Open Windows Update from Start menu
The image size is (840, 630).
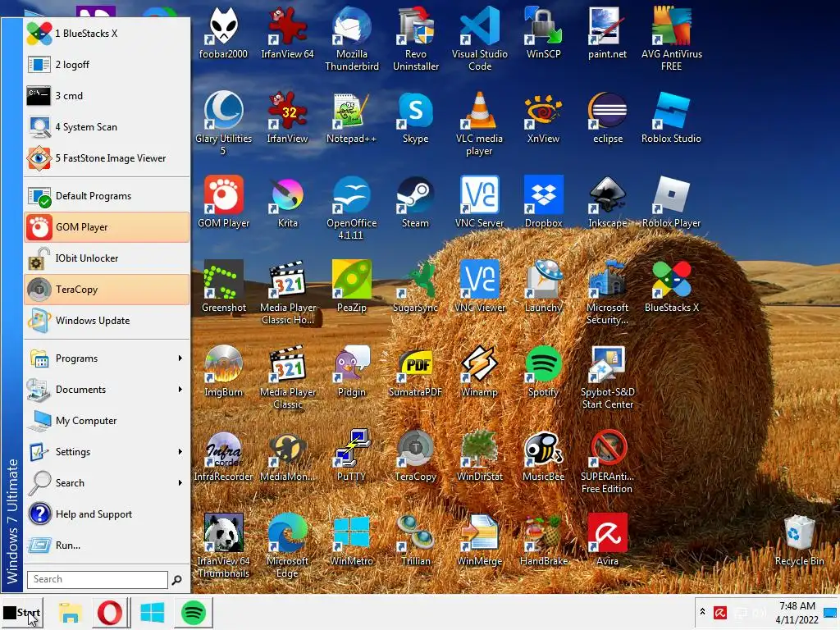coord(107,321)
